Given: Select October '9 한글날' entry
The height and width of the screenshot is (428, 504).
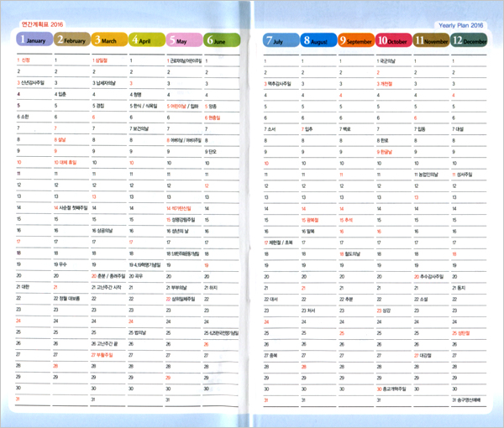Looking at the screenshot, I should [x=385, y=152].
